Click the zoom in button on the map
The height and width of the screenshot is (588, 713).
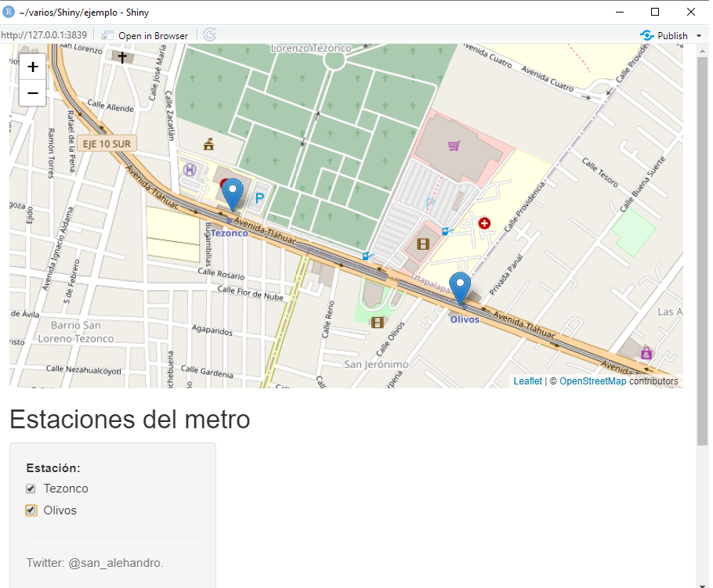point(32,67)
